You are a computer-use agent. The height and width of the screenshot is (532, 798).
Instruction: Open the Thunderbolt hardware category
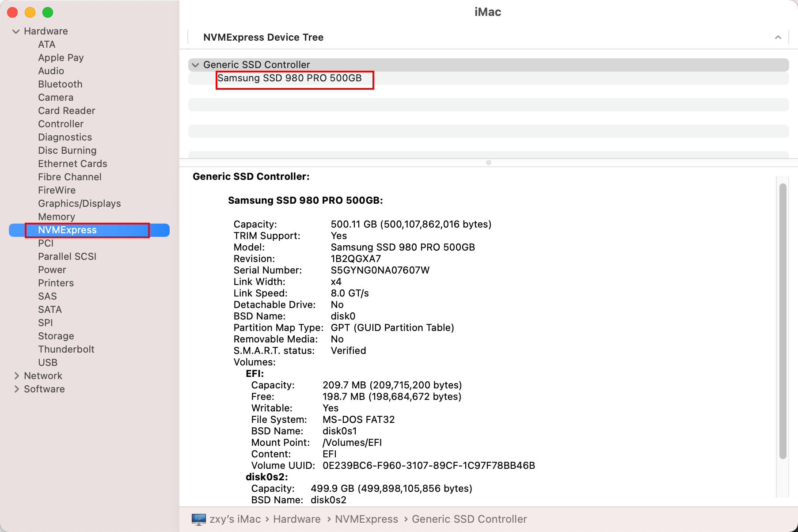click(x=66, y=349)
